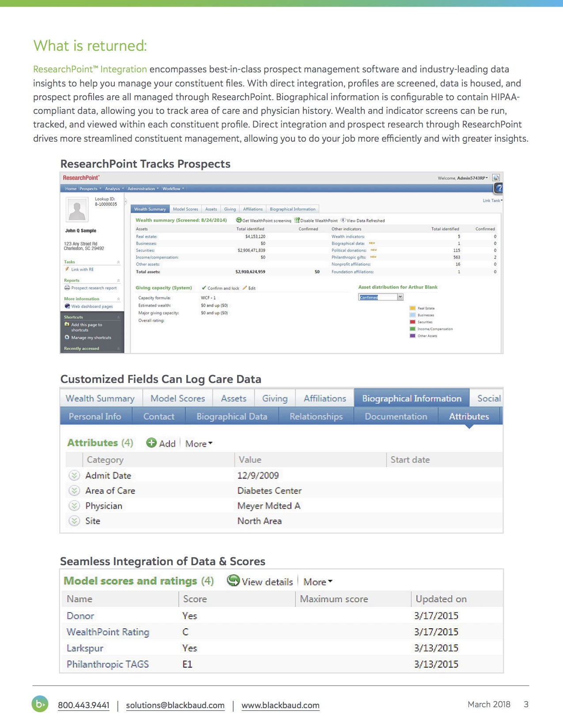Click the View Data Refreshed info icon
This screenshot has height=728, width=563.
coord(343,220)
